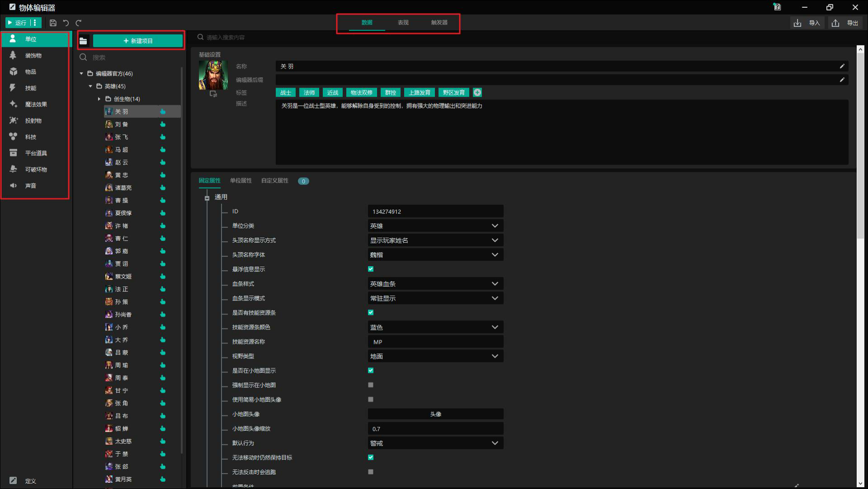Enable the 使用简易小地图头像 checkbox

[x=371, y=400]
